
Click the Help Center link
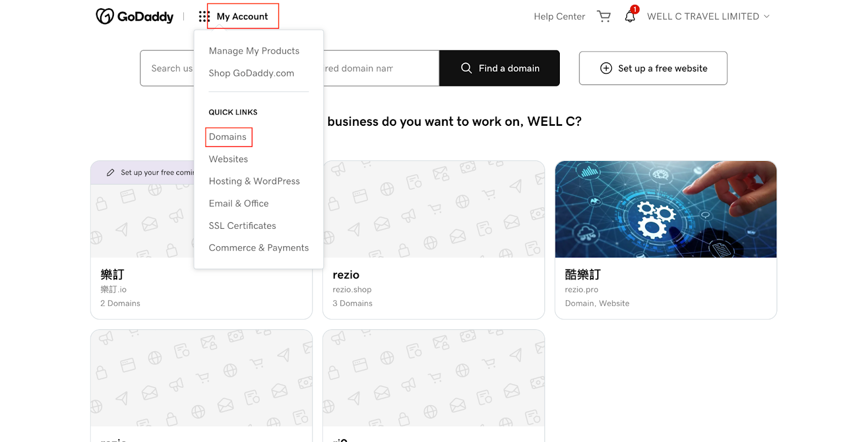[x=559, y=16]
